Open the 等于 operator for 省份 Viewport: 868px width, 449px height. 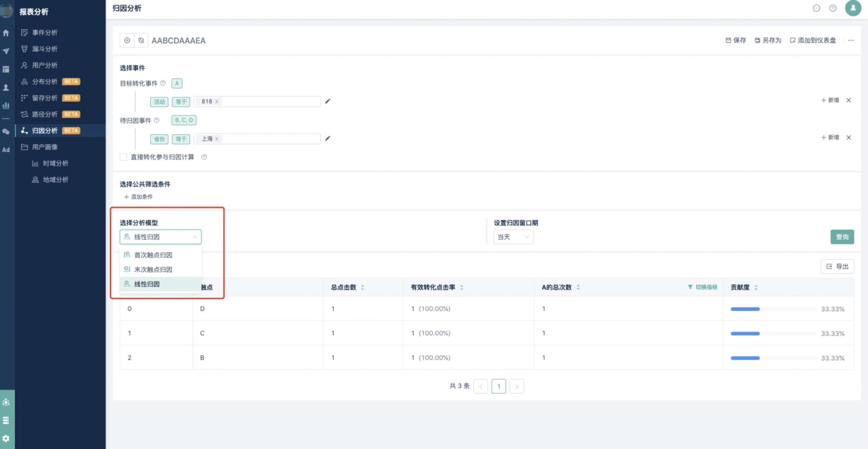181,139
